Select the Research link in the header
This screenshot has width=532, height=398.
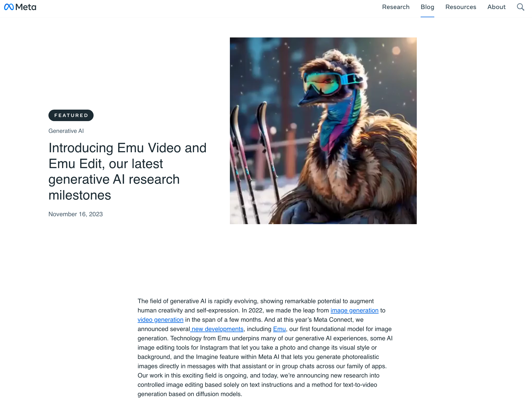[x=396, y=7]
